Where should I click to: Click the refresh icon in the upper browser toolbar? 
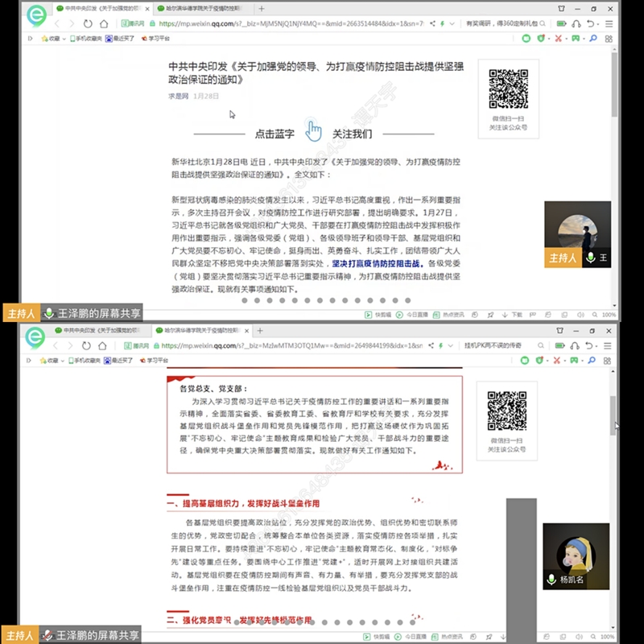coord(88,23)
